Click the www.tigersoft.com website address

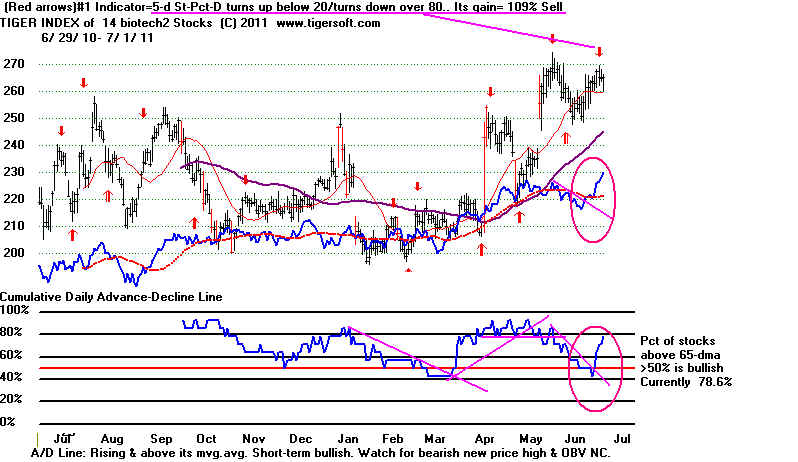pyautogui.click(x=328, y=23)
